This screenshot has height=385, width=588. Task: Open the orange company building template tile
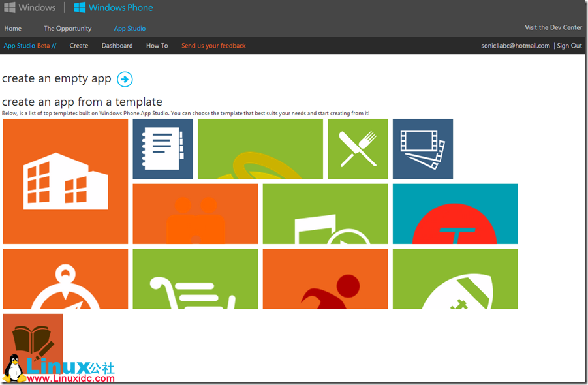coord(65,181)
